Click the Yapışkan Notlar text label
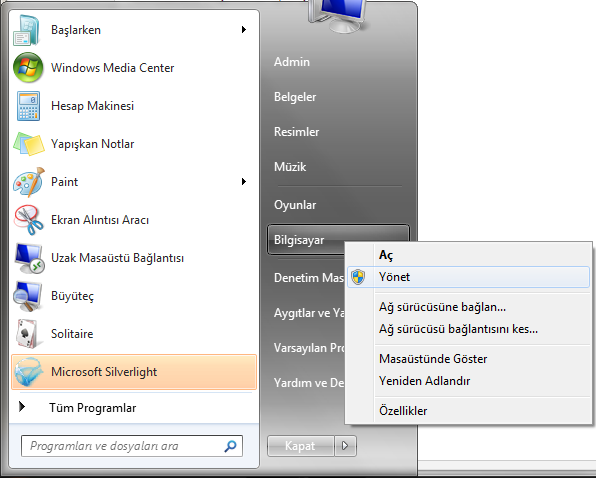 (x=92, y=144)
